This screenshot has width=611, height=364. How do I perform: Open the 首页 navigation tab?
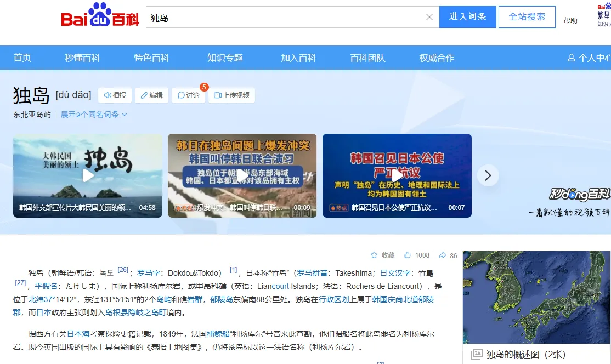tap(22, 58)
